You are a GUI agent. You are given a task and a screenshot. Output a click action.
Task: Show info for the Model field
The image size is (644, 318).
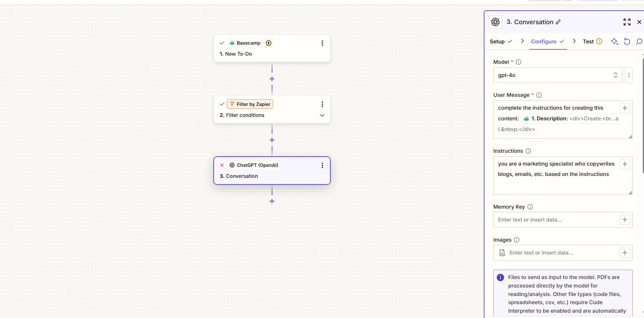(x=519, y=62)
